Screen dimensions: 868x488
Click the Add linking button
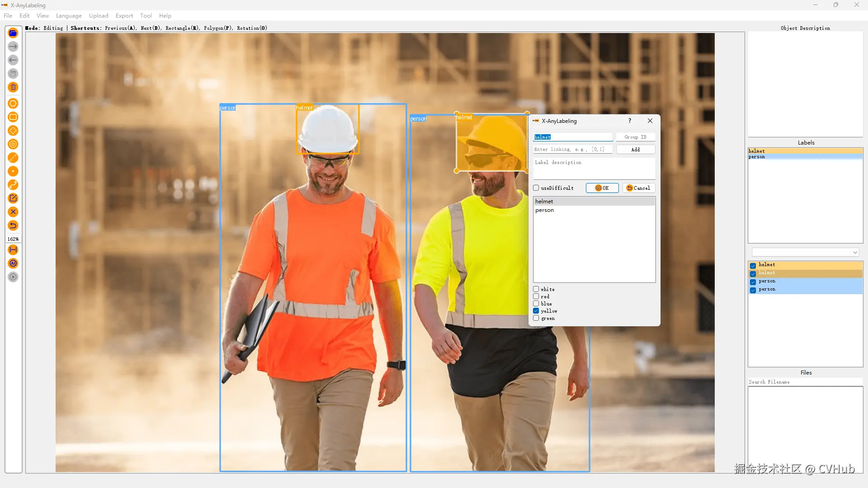[x=635, y=150]
